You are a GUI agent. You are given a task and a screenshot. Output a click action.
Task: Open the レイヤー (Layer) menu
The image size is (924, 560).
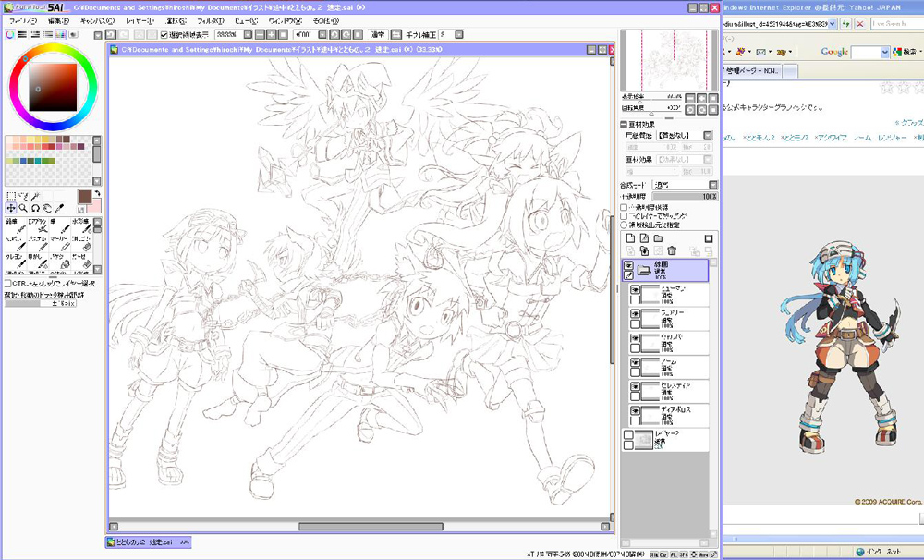pos(140,20)
